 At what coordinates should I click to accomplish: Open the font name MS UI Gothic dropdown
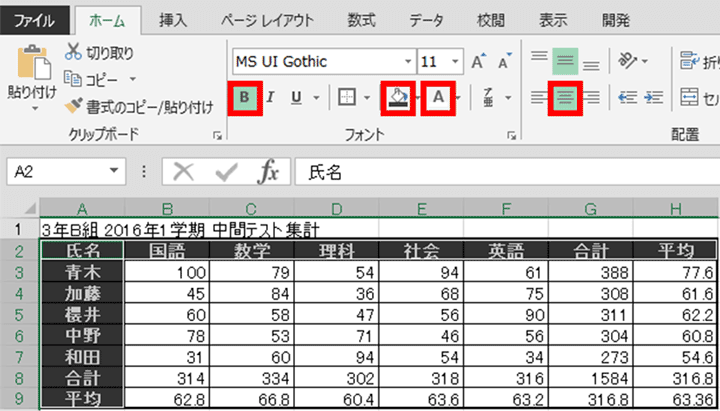408,62
